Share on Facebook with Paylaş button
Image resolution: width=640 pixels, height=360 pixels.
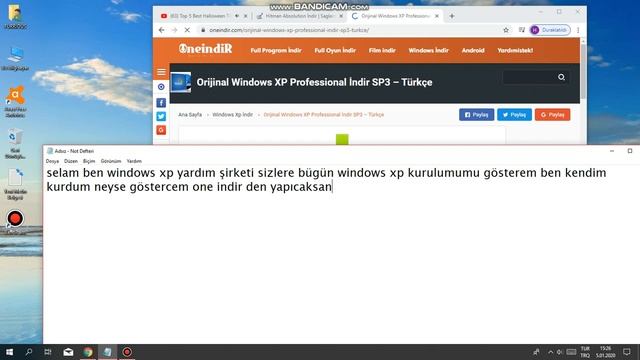[476, 115]
